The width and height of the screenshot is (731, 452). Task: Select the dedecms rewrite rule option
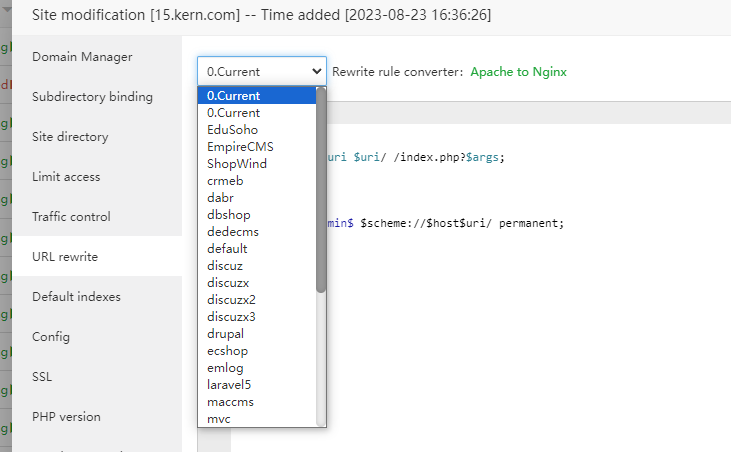pyautogui.click(x=232, y=232)
